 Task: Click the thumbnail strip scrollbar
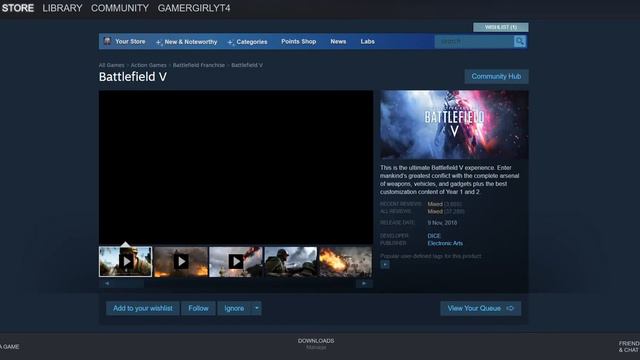236,284
